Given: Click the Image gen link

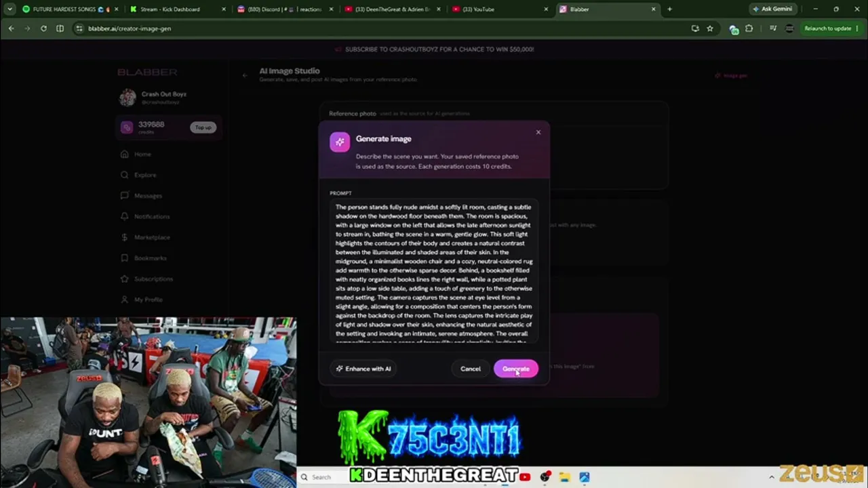Looking at the screenshot, I should point(731,75).
